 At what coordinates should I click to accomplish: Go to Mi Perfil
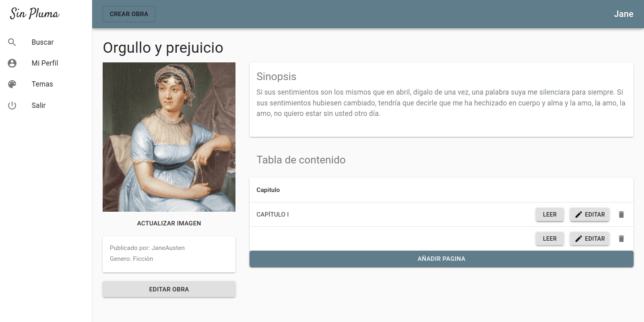coord(46,63)
